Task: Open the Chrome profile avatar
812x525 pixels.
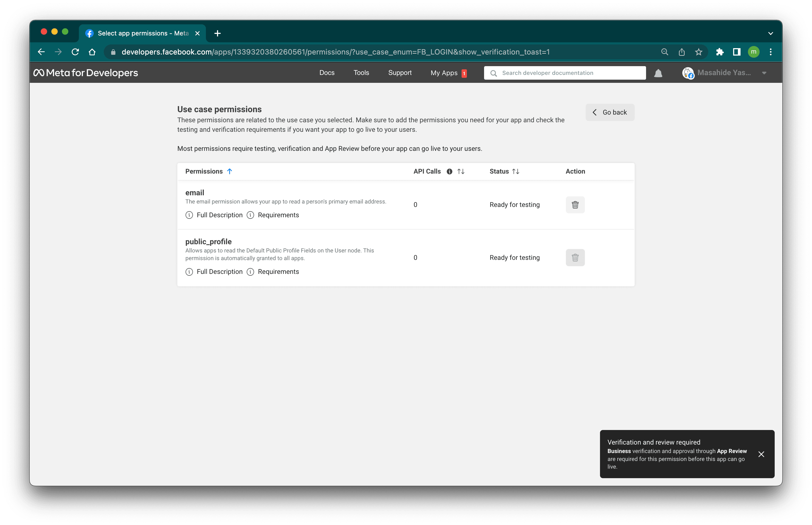Action: point(753,52)
